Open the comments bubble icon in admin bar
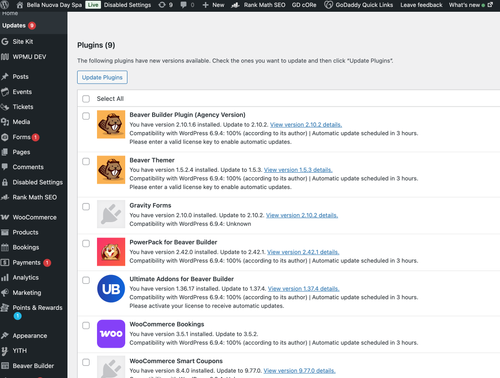500x378 pixels. (183, 5)
